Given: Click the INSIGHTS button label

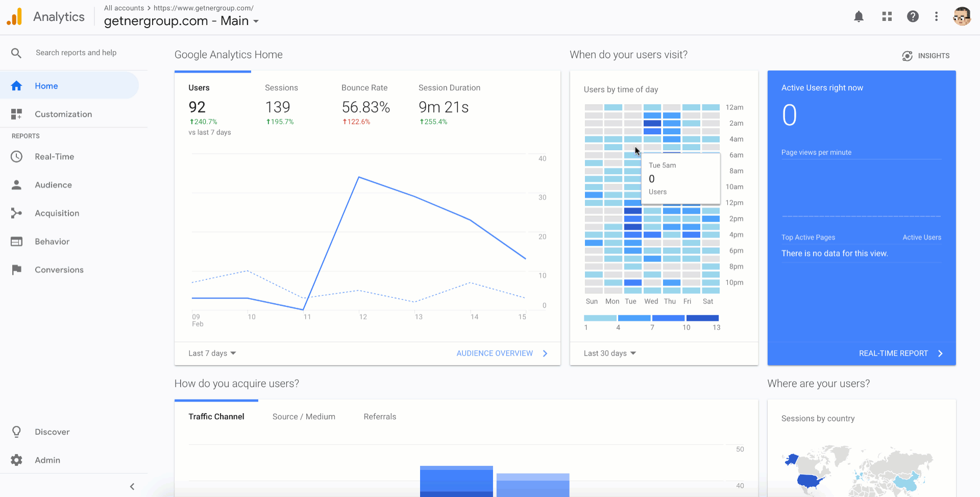Looking at the screenshot, I should (x=934, y=56).
